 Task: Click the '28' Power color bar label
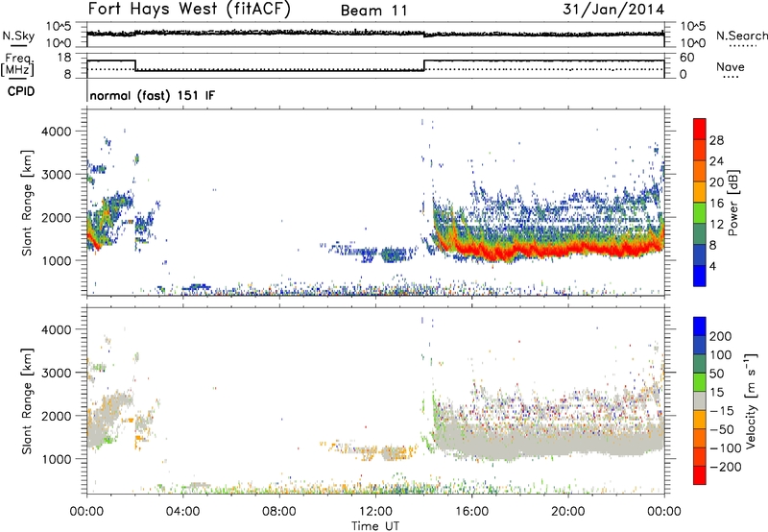tap(716, 140)
